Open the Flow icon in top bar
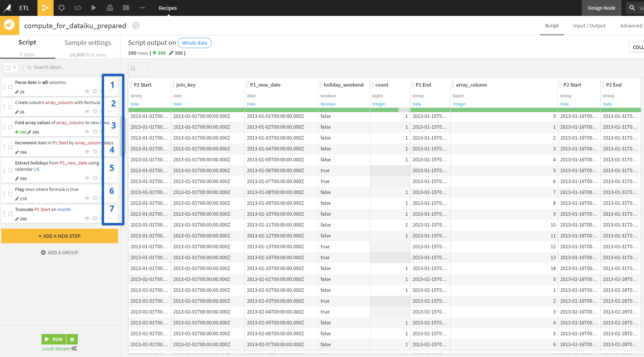 [45, 8]
